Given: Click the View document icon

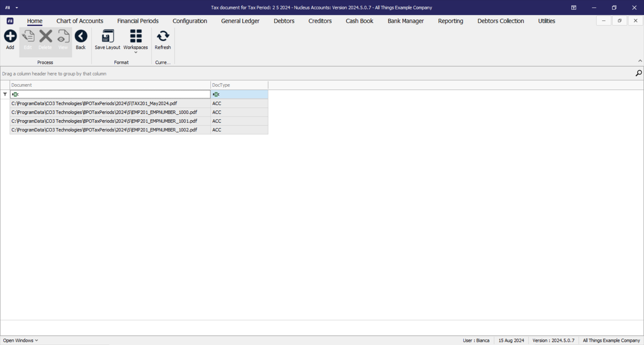Looking at the screenshot, I should click(63, 36).
